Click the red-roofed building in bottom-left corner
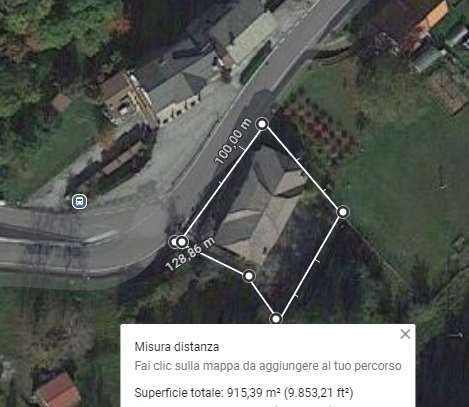 point(58,390)
